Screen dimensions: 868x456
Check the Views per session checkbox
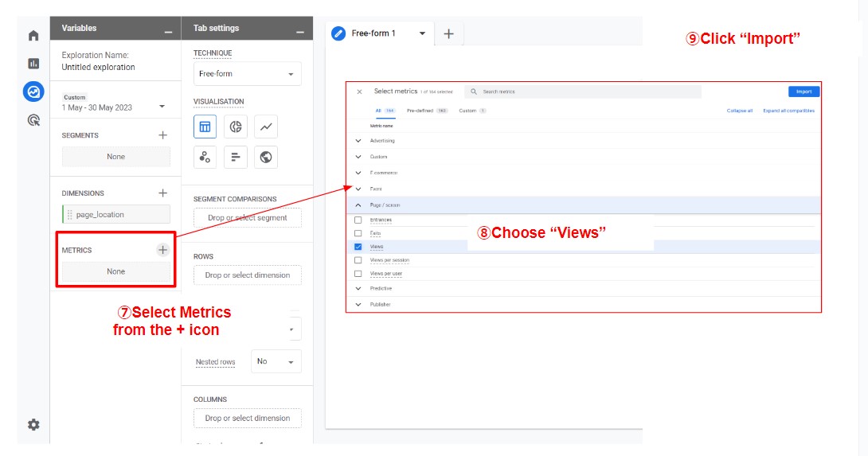pos(358,260)
